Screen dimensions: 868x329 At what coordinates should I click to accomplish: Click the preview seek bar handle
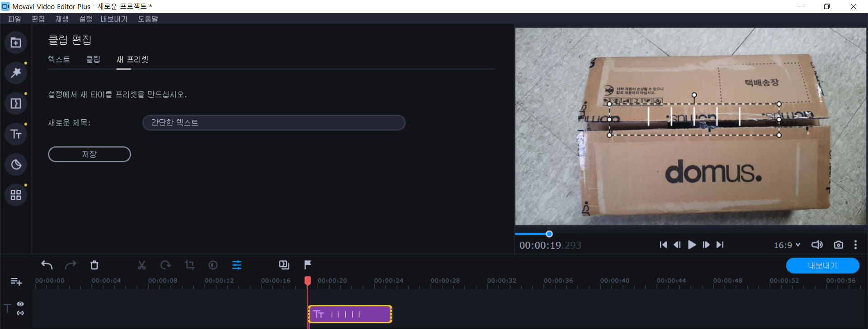[x=549, y=234]
